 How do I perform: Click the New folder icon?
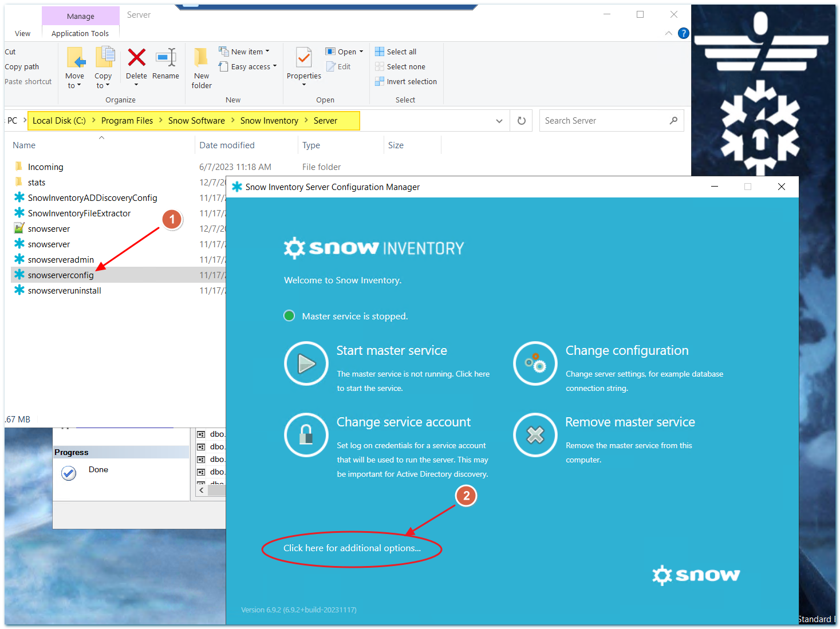pyautogui.click(x=201, y=58)
